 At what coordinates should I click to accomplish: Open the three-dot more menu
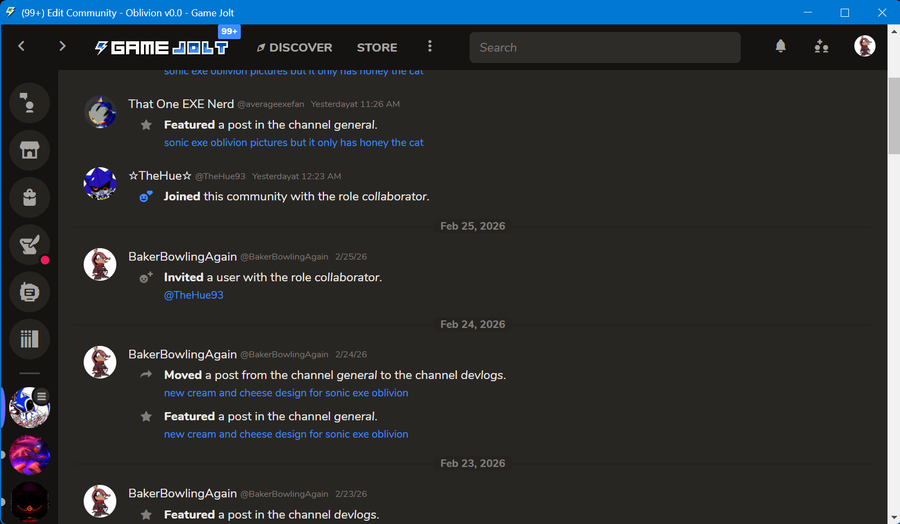coord(430,47)
